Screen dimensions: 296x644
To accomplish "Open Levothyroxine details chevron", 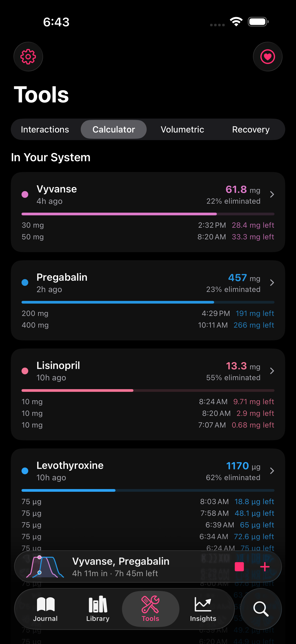I will [x=272, y=471].
